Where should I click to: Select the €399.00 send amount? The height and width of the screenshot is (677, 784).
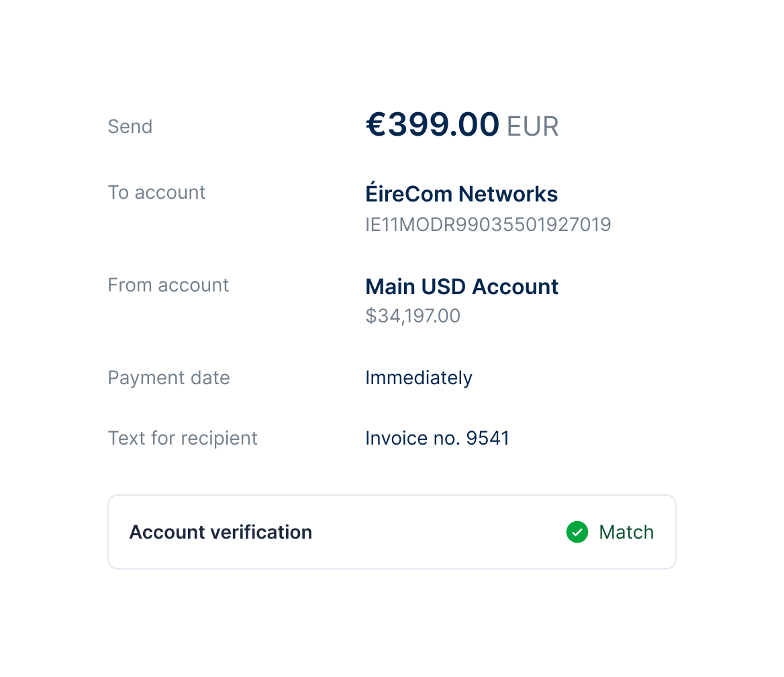point(432,125)
